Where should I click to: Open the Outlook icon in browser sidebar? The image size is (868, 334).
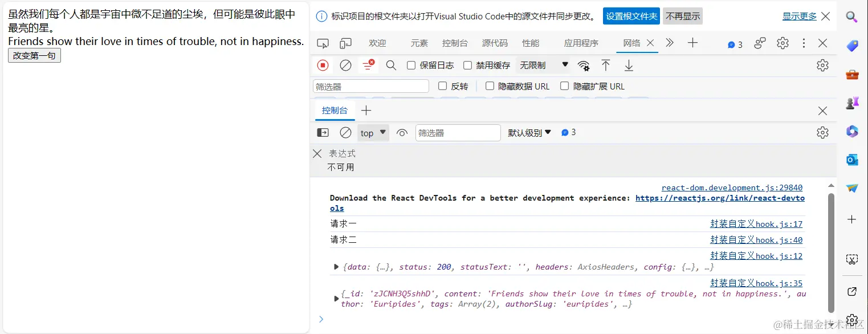click(852, 160)
